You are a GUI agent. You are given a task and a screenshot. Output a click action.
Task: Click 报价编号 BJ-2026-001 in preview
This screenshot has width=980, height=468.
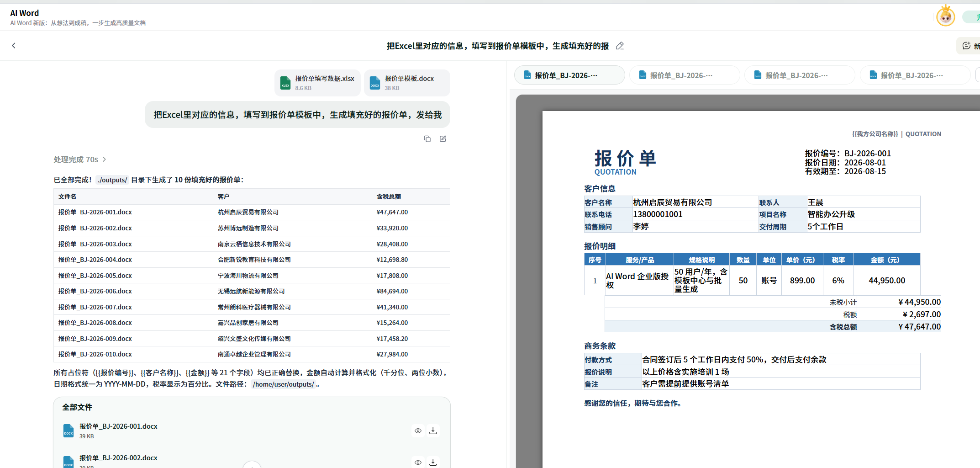tap(848, 154)
